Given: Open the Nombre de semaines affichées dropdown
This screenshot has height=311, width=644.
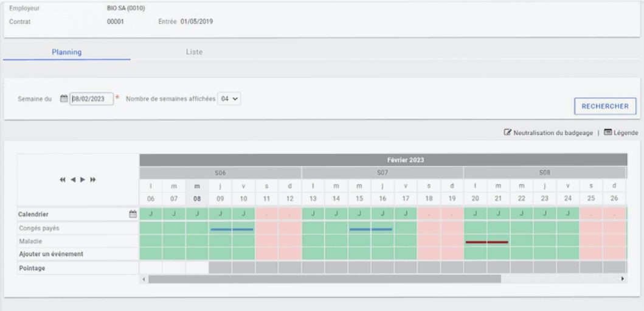Looking at the screenshot, I should click(x=229, y=99).
